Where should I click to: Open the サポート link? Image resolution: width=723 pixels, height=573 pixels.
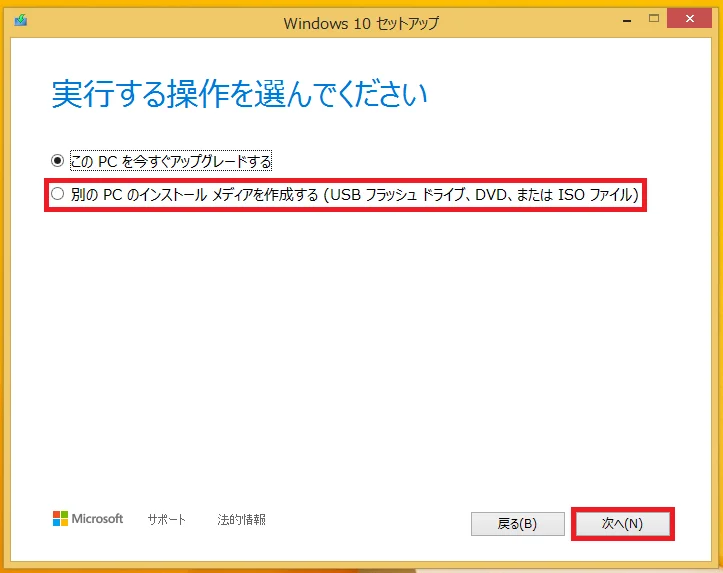point(166,520)
